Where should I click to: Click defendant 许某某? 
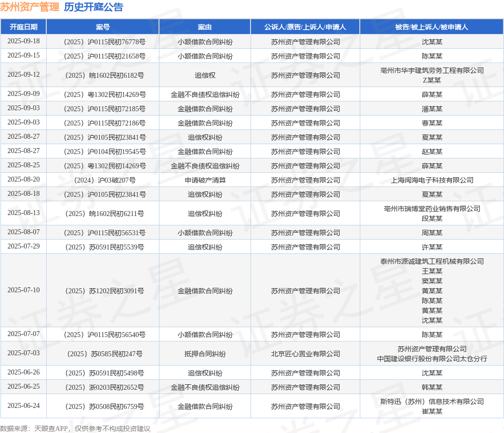click(432, 247)
